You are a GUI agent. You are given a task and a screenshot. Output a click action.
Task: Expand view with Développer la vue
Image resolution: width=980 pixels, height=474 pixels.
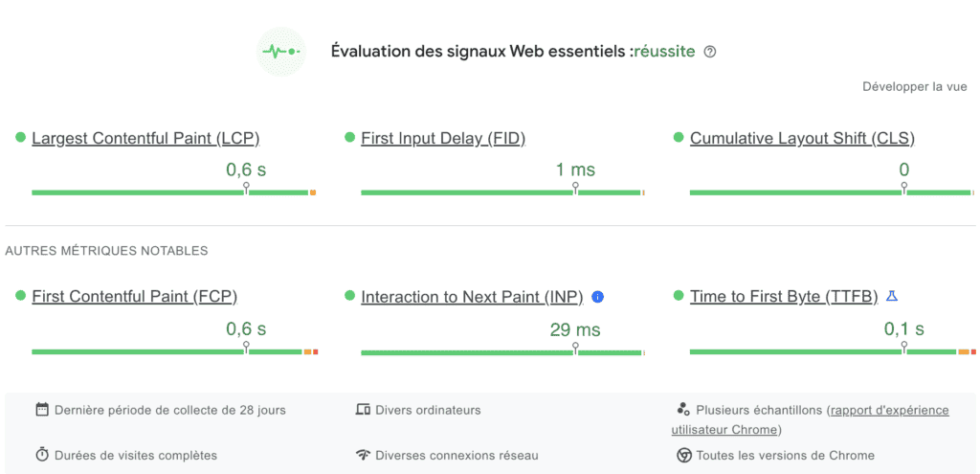click(x=915, y=87)
